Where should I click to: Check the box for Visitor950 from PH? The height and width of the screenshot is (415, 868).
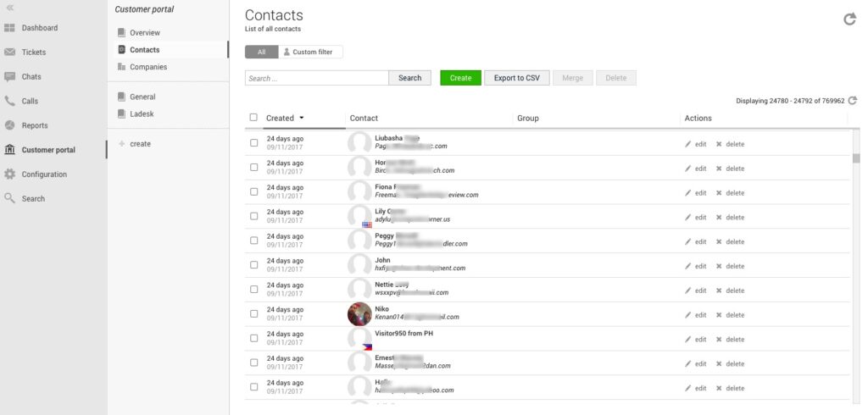(254, 339)
